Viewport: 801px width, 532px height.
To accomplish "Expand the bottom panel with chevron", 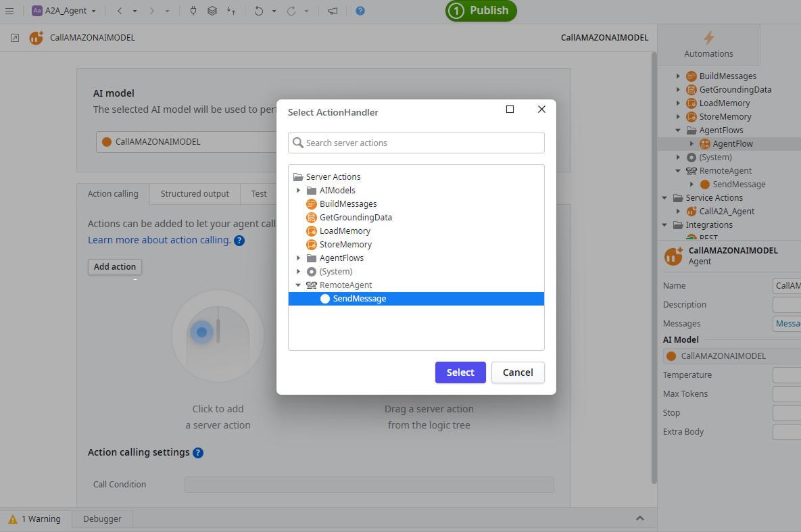I will tap(639, 518).
